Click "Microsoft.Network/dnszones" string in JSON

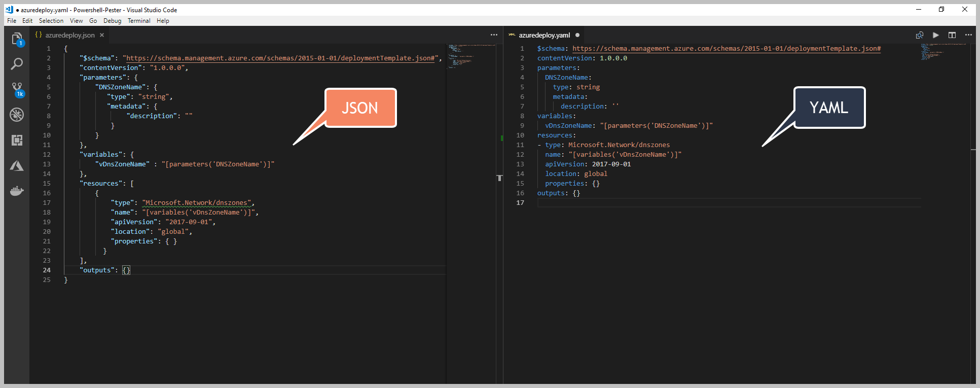[x=196, y=203]
